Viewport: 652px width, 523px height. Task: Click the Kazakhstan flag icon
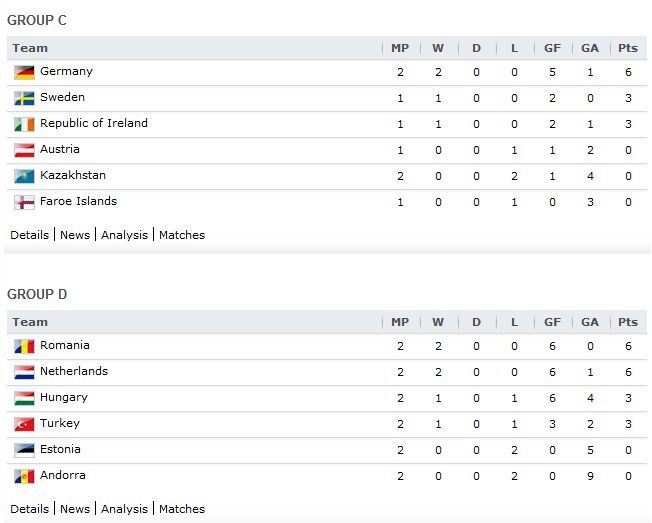pyautogui.click(x=24, y=176)
